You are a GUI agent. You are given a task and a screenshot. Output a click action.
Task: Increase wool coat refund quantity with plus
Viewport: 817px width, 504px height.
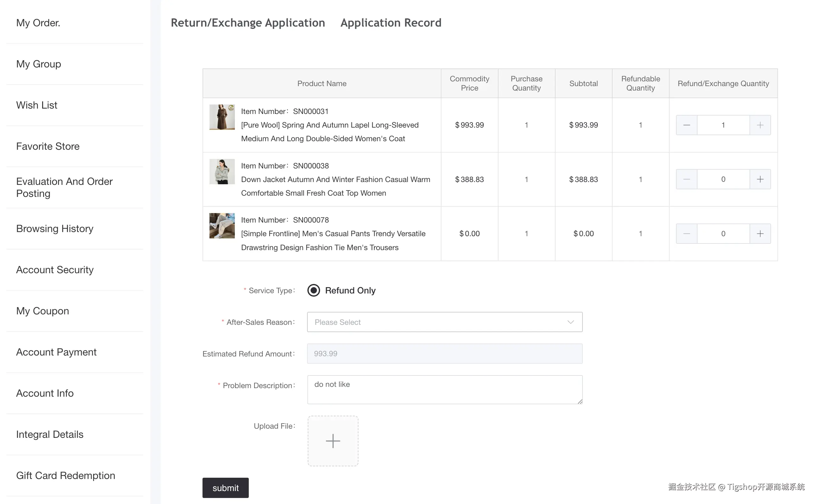[x=760, y=125]
